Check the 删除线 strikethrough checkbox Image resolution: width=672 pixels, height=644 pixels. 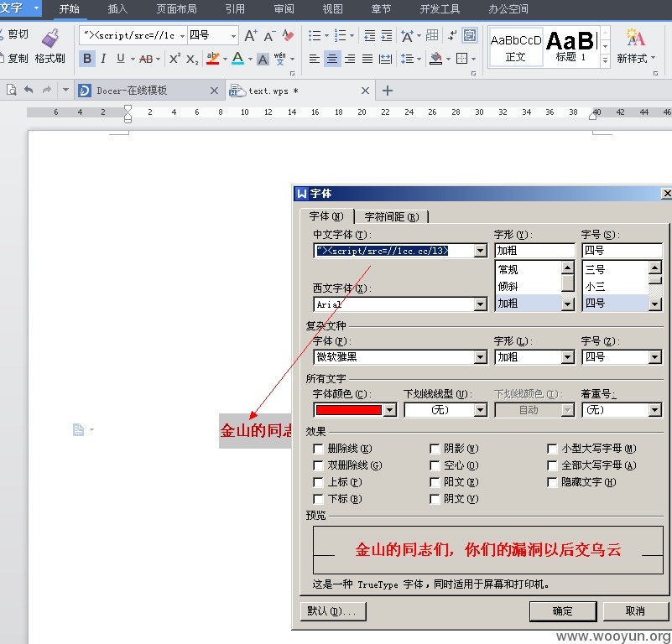tap(318, 449)
